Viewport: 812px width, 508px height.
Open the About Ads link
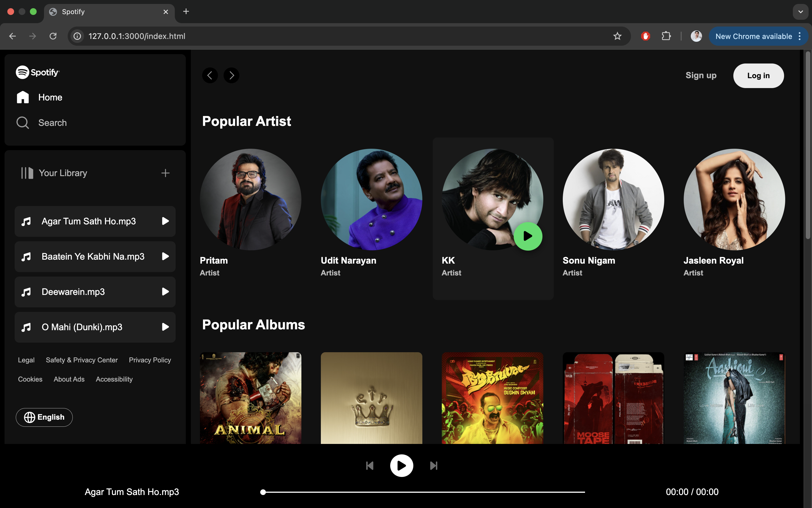[69, 379]
